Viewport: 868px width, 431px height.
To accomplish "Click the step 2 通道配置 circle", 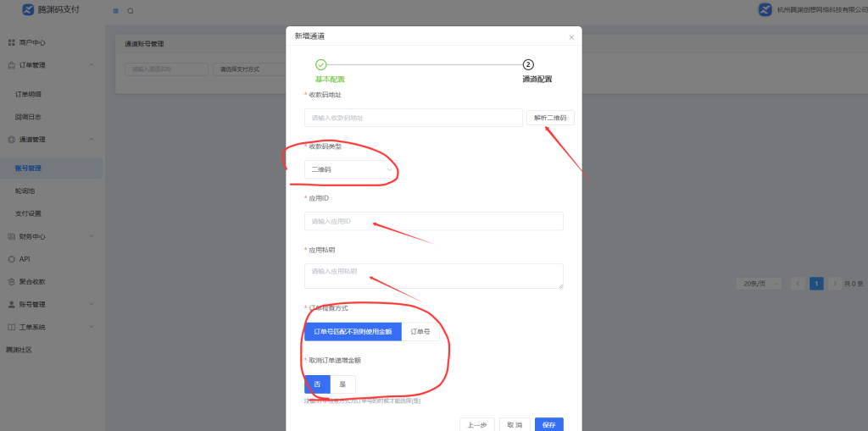I will point(528,64).
